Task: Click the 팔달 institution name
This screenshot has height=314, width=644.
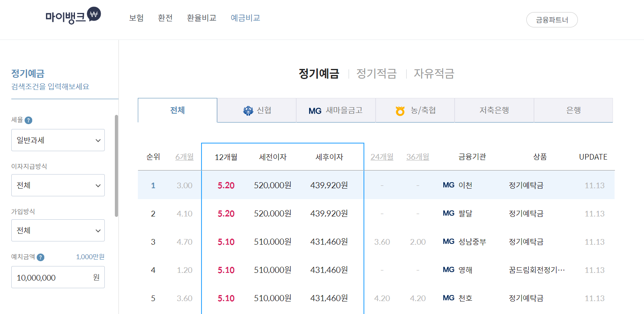Action: click(465, 213)
